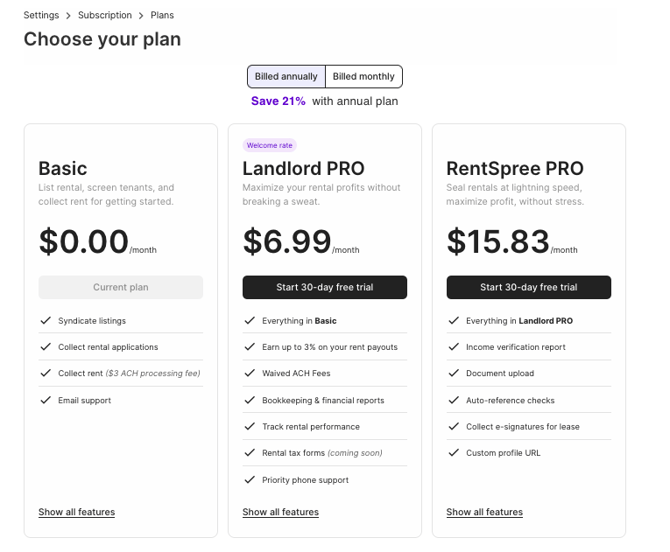
Task: Start RentSpree PRO 30-day free trial
Action: [529, 287]
